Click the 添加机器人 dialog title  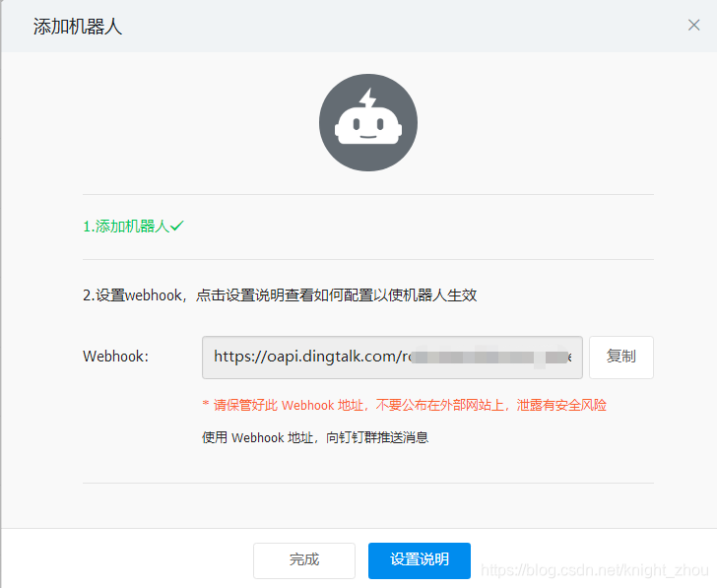pyautogui.click(x=78, y=27)
